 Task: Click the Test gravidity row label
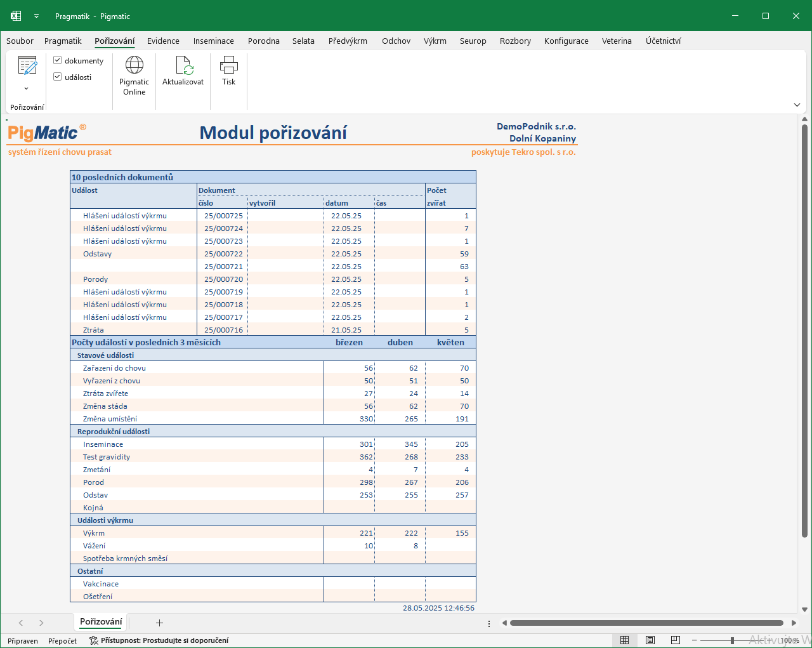107,457
